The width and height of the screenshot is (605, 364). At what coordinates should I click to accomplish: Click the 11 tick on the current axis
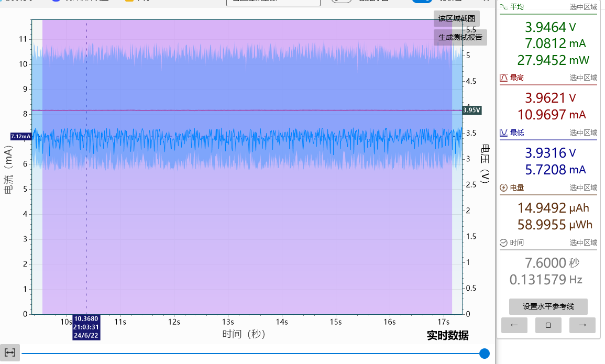tap(23, 39)
